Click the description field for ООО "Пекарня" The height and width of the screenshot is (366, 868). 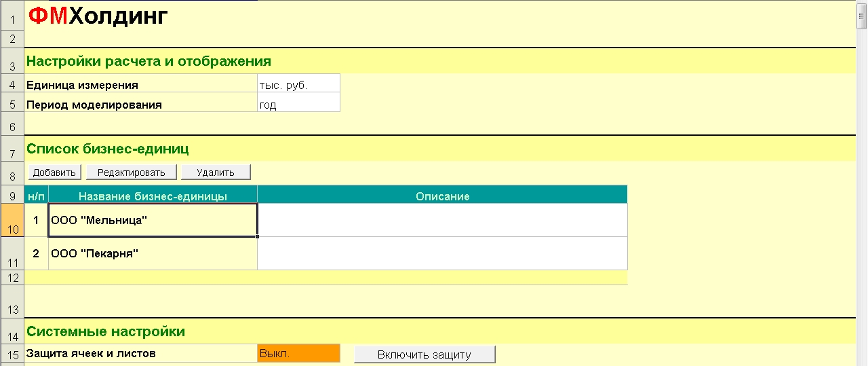442,253
